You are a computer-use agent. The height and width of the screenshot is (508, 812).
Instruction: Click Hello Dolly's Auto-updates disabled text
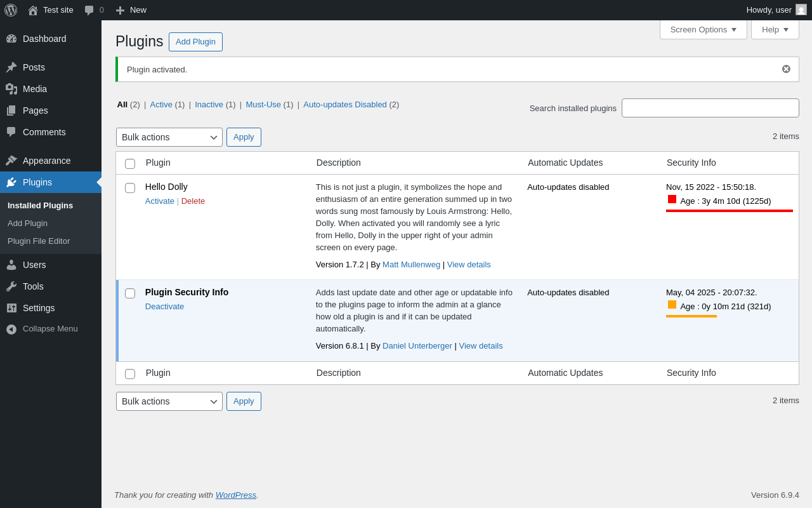tap(568, 187)
